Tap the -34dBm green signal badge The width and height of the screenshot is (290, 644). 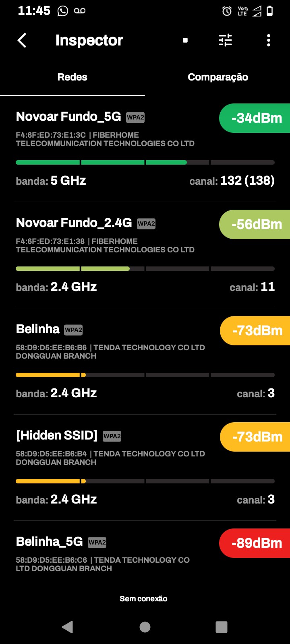255,118
